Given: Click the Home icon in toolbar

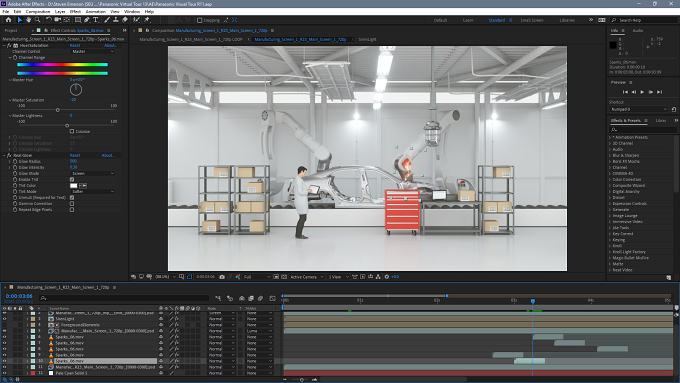Looking at the screenshot, I should click(8, 20).
